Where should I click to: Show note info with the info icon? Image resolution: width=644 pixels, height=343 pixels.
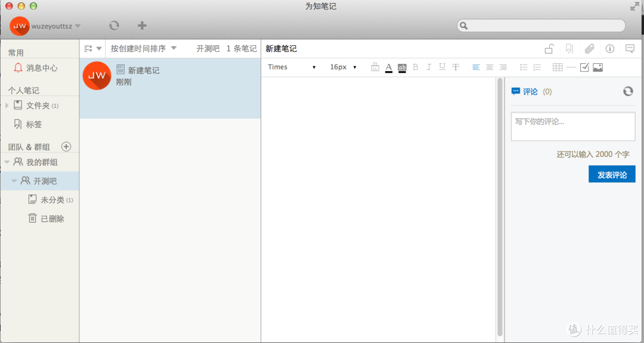click(x=610, y=49)
